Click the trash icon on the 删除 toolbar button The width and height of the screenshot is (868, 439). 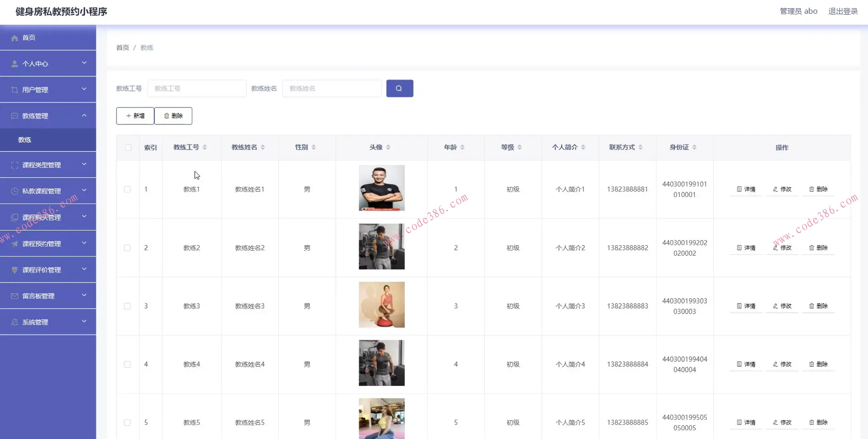pos(167,116)
